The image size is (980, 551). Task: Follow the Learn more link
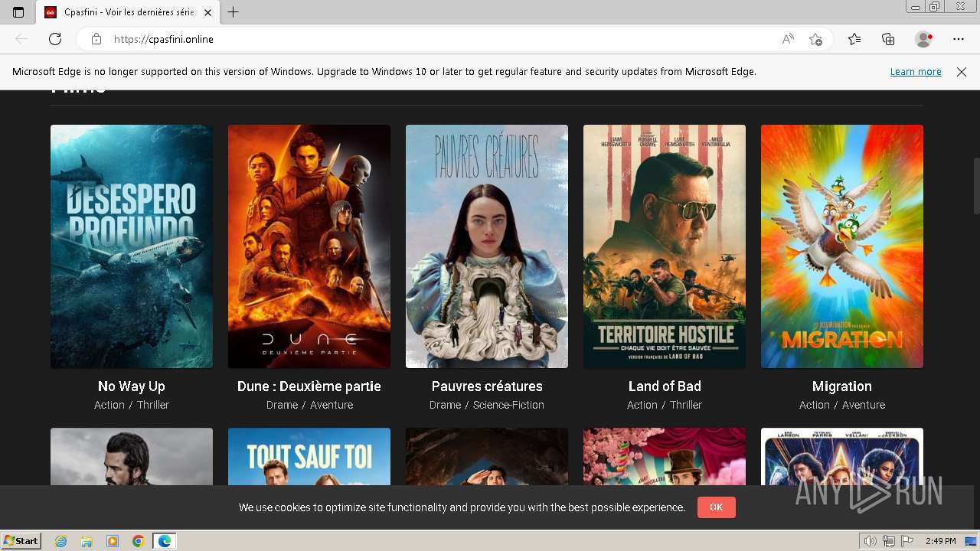pyautogui.click(x=916, y=72)
